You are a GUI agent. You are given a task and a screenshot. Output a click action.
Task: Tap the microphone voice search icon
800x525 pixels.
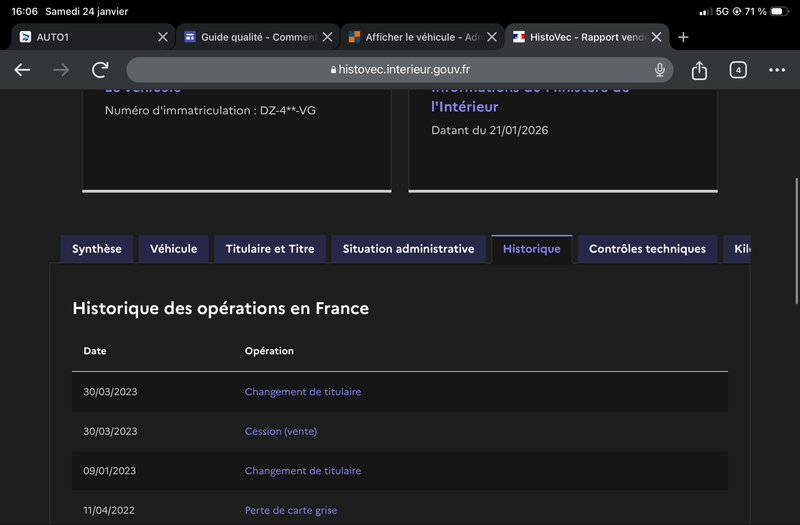660,70
